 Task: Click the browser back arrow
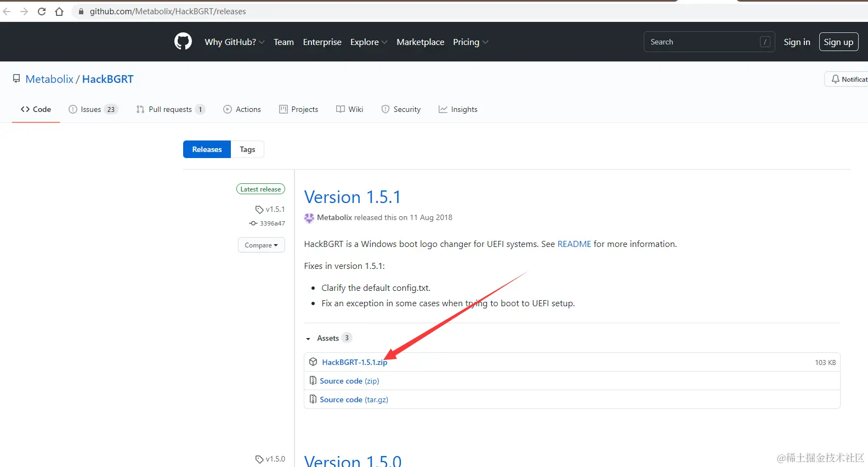[x=7, y=12]
